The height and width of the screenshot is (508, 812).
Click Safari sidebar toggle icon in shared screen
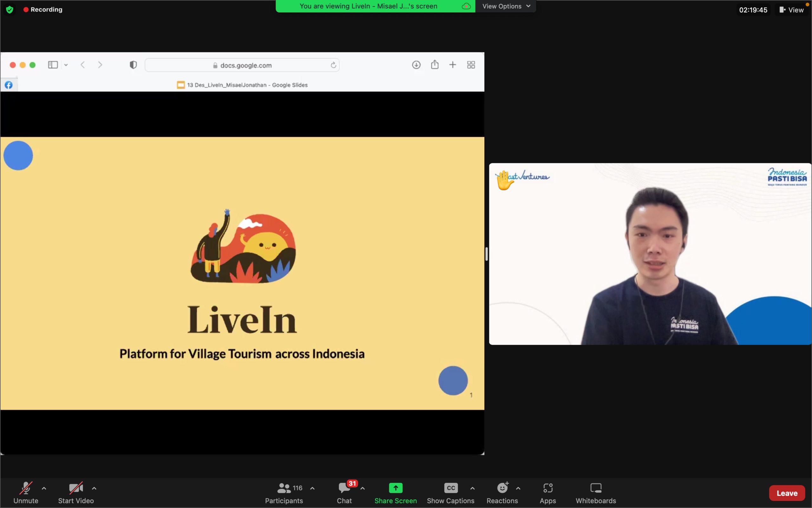point(53,65)
